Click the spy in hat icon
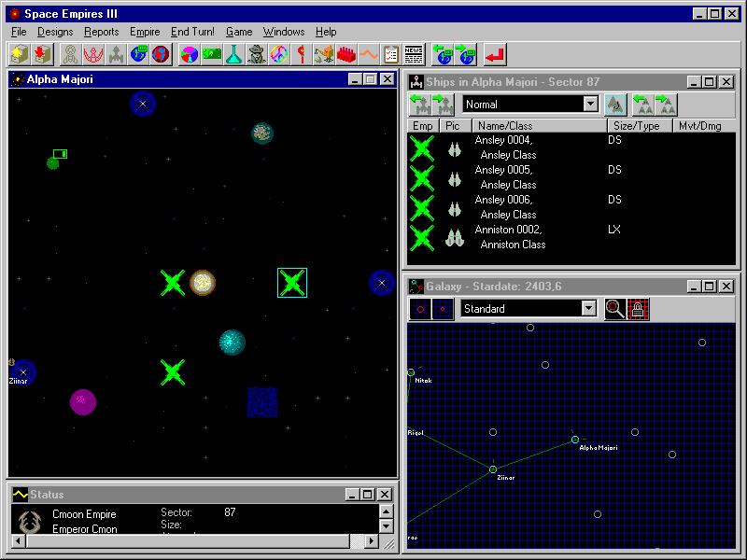This screenshot has height=560, width=747. point(256,55)
